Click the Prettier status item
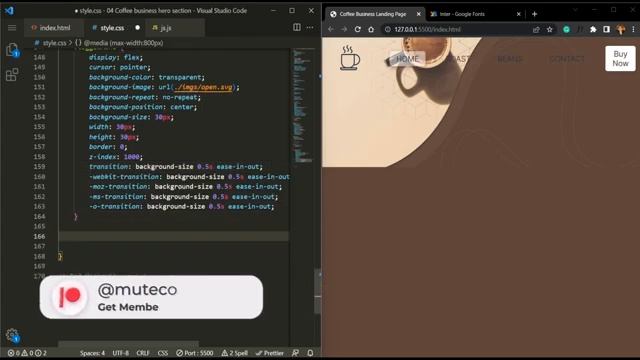The width and height of the screenshot is (640, 360). pyautogui.click(x=270, y=353)
